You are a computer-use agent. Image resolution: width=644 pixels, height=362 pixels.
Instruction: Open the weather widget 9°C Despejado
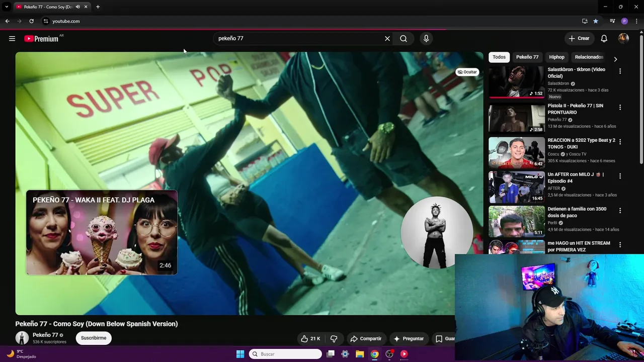(x=21, y=354)
